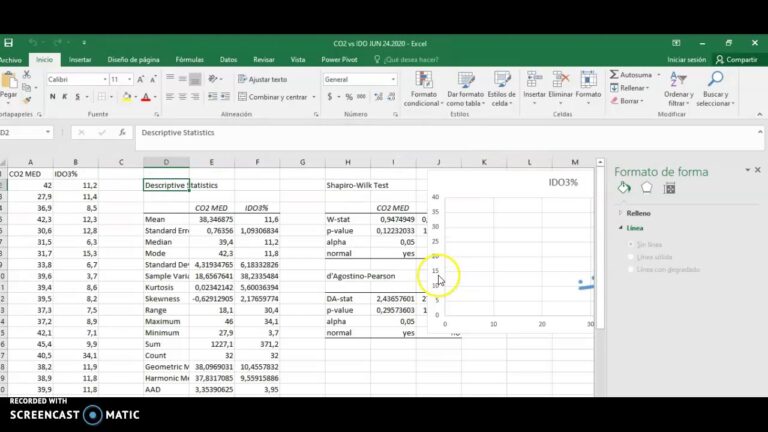Open the Calibri font name dropdown
Viewport: 768px width, 432px height.
point(105,79)
